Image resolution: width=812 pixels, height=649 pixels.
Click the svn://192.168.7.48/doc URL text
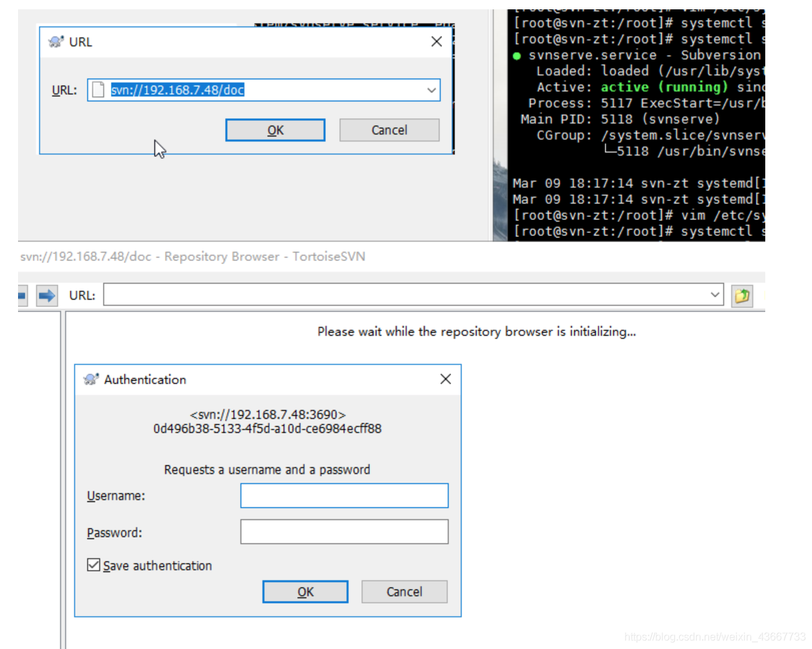(178, 90)
